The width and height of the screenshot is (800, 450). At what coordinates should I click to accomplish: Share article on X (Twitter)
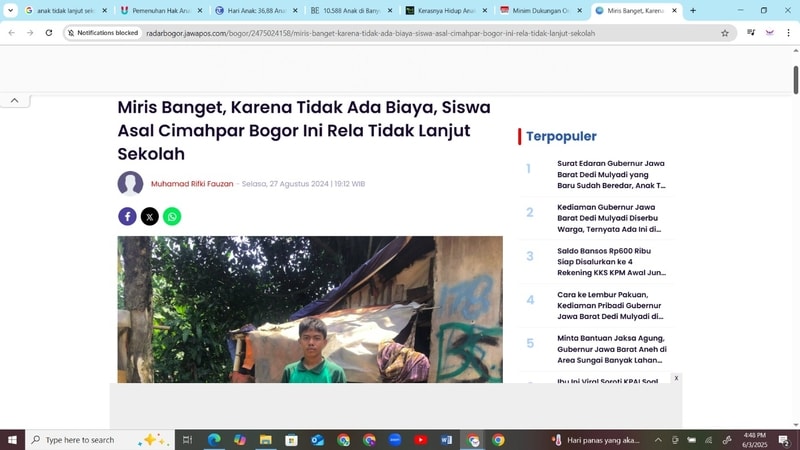click(149, 216)
